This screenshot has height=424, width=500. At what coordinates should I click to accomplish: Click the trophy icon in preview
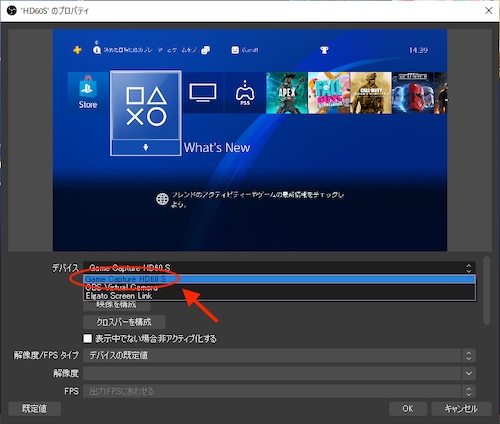324,50
